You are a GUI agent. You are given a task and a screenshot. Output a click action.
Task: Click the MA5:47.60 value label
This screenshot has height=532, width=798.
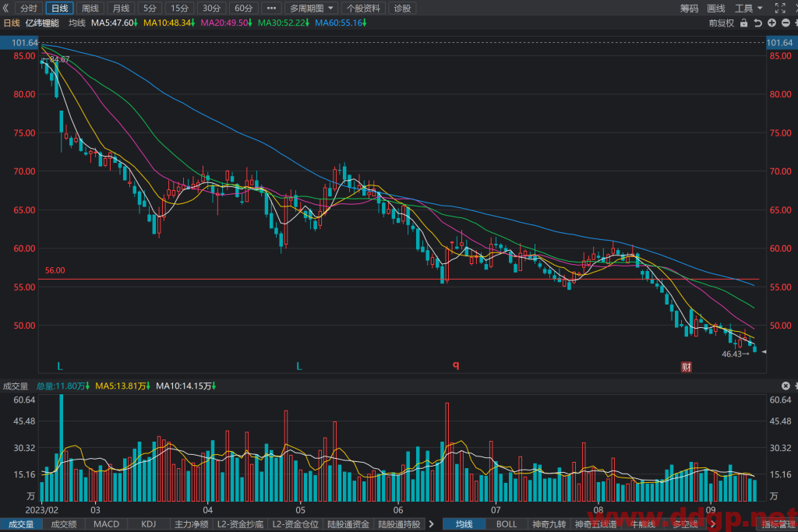point(115,23)
